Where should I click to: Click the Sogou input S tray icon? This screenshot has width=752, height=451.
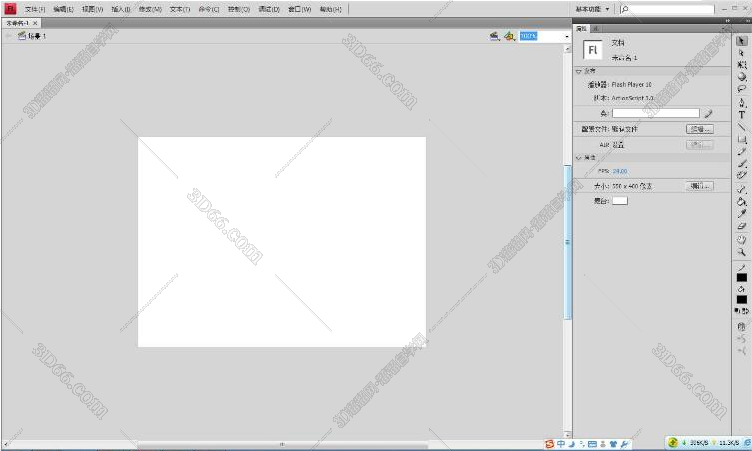pos(550,444)
